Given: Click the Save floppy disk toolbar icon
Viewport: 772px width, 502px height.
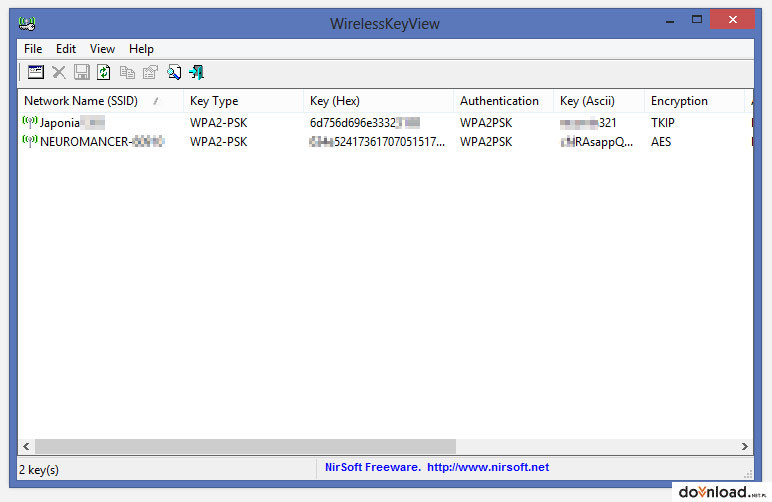Looking at the screenshot, I should coord(81,72).
